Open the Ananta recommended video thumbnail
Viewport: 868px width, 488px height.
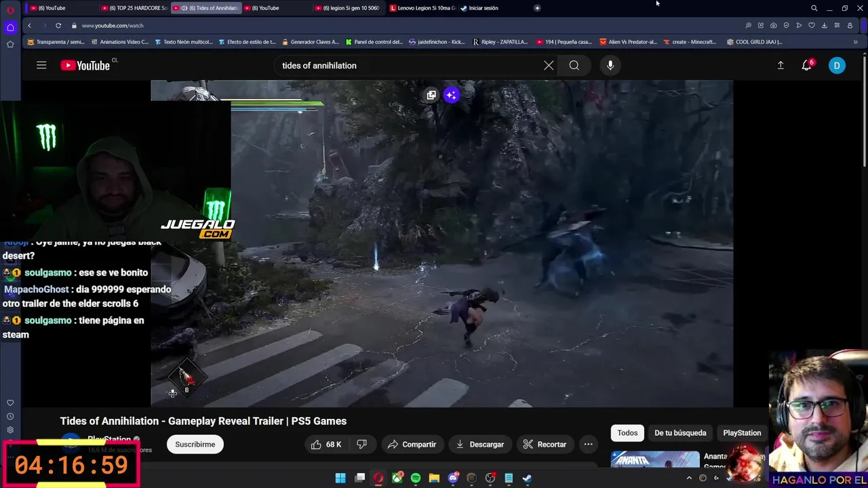[x=655, y=460]
